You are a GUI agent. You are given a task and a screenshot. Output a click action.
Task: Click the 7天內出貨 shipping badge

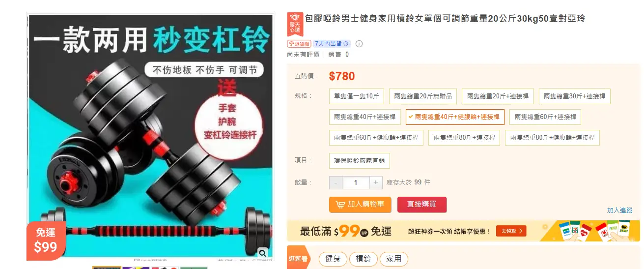pyautogui.click(x=332, y=44)
